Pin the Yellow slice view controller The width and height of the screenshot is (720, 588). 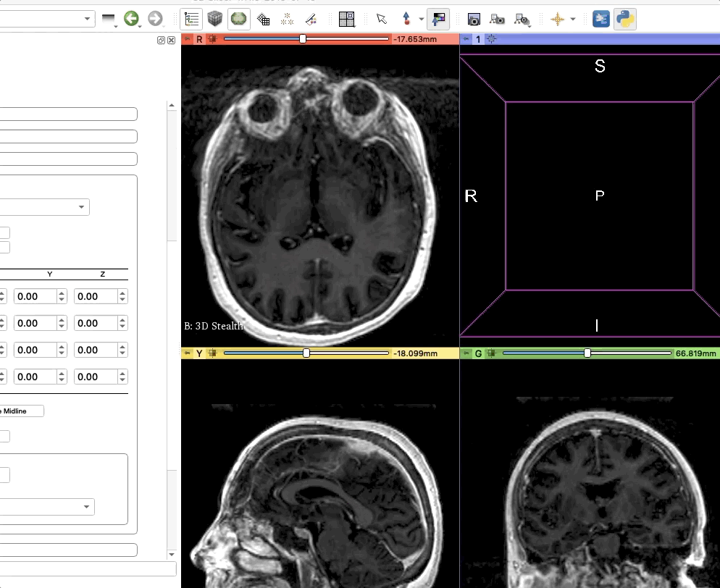click(188, 353)
